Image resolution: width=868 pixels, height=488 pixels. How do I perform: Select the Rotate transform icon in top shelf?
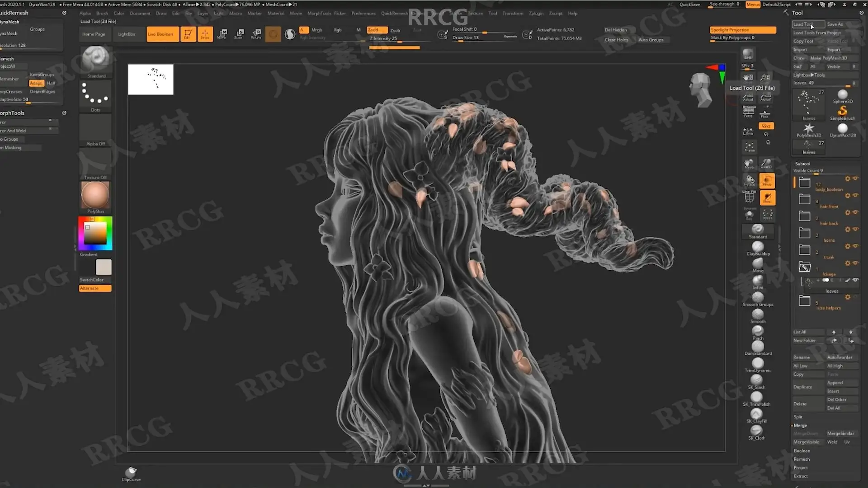[x=256, y=34]
